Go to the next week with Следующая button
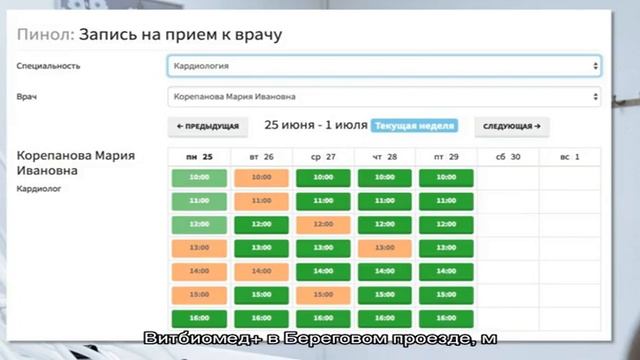The height and width of the screenshot is (360, 640). click(512, 127)
